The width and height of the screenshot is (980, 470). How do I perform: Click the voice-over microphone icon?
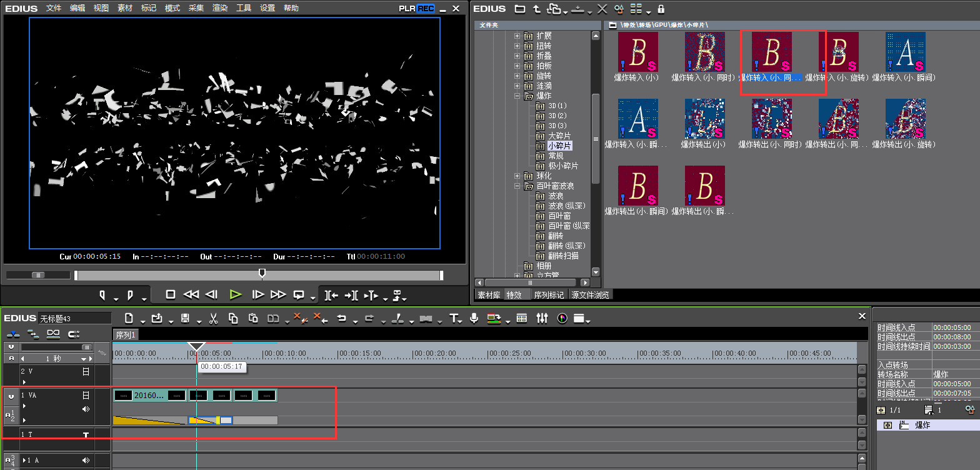(x=474, y=319)
